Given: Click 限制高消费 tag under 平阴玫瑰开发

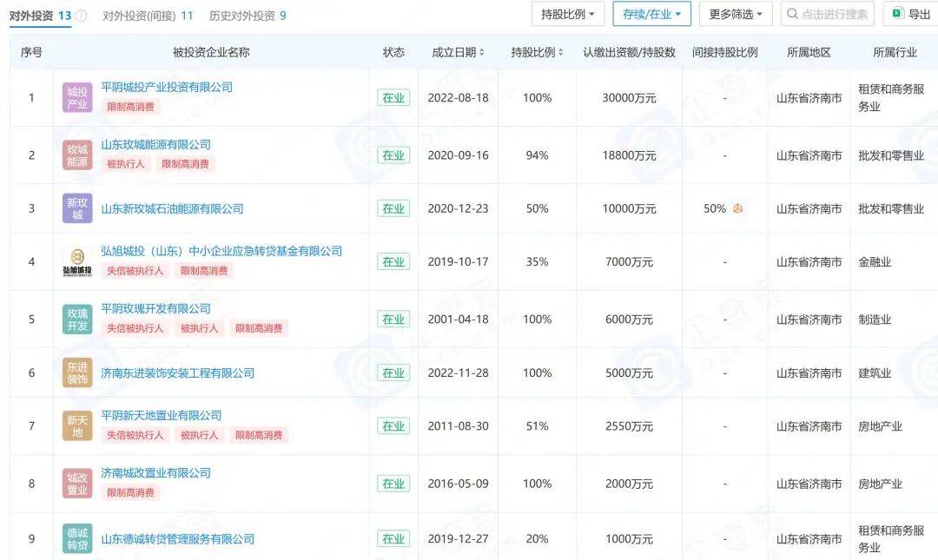Looking at the screenshot, I should [x=259, y=328].
